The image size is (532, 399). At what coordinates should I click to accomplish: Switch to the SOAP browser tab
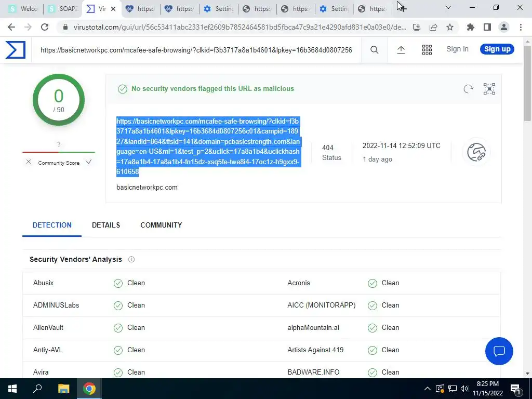pyautogui.click(x=63, y=9)
